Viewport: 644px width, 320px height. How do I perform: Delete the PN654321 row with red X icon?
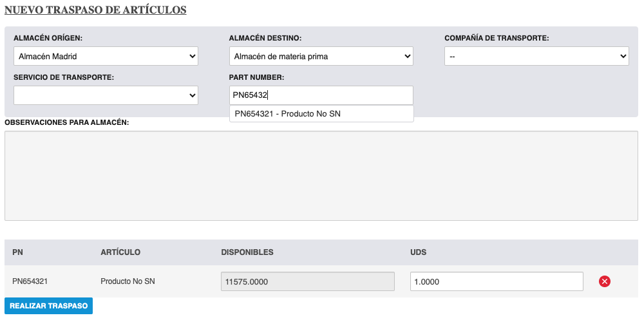pyautogui.click(x=605, y=281)
